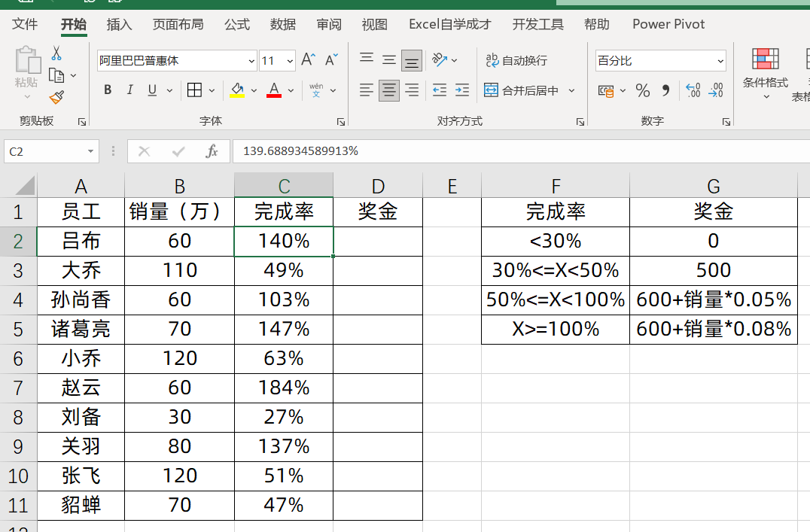Open the font group dialog launcher
Viewport: 810px width, 532px height.
click(341, 122)
